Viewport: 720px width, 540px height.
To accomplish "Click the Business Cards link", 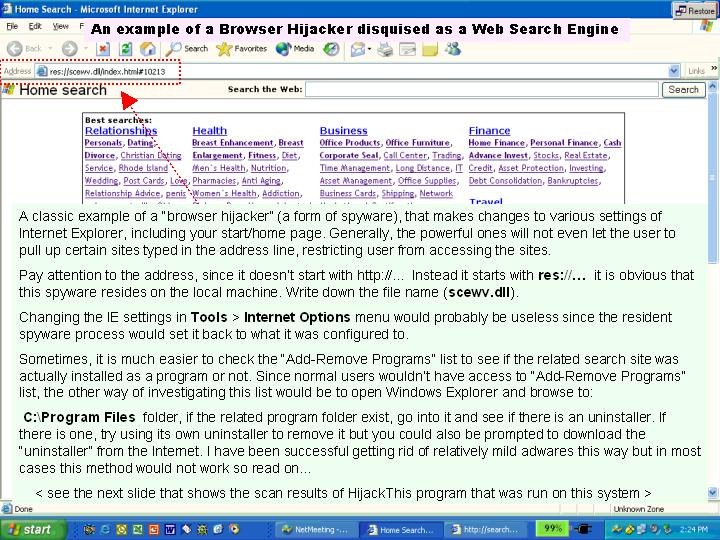I will 348,193.
